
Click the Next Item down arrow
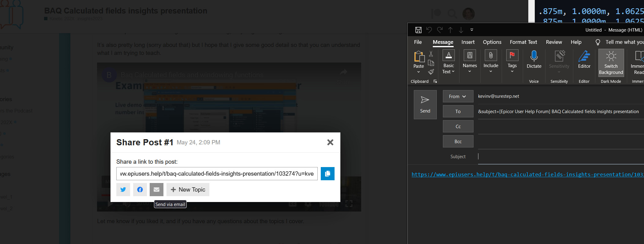coord(461,30)
